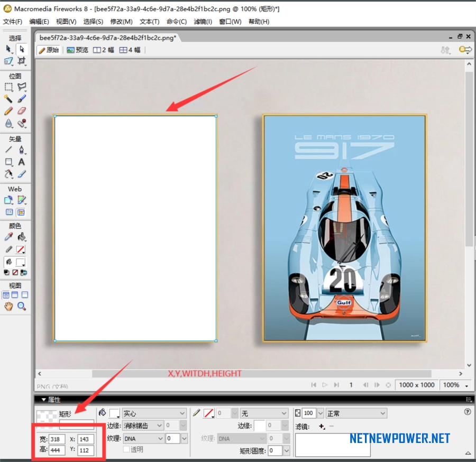Select the Blur tool
This screenshot has height=462, width=476.
pyautogui.click(x=8, y=123)
